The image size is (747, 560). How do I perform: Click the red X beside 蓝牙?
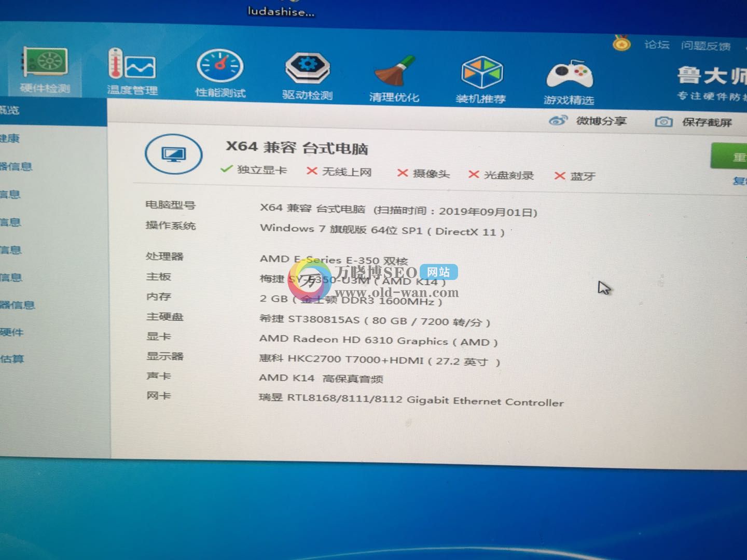(x=561, y=176)
